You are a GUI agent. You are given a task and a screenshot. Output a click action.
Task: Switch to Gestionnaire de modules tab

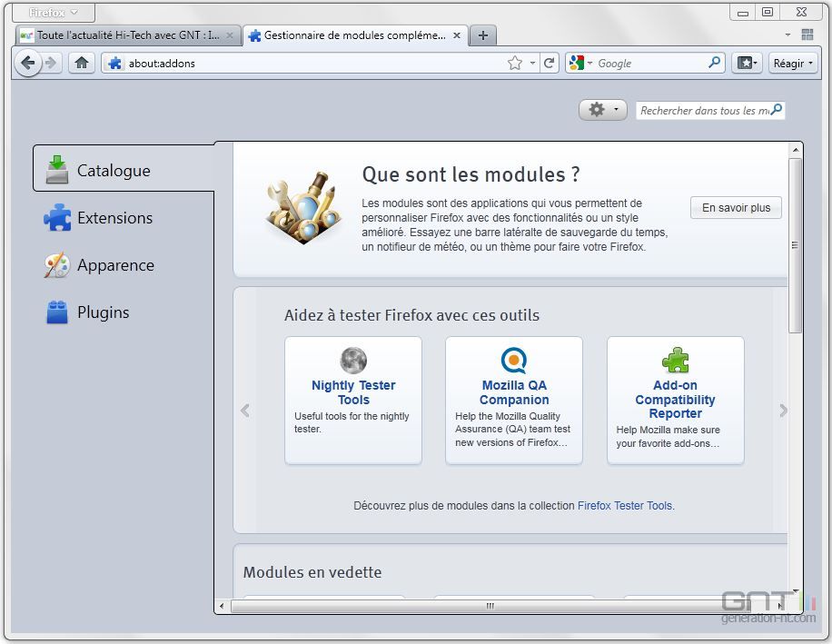(x=356, y=35)
